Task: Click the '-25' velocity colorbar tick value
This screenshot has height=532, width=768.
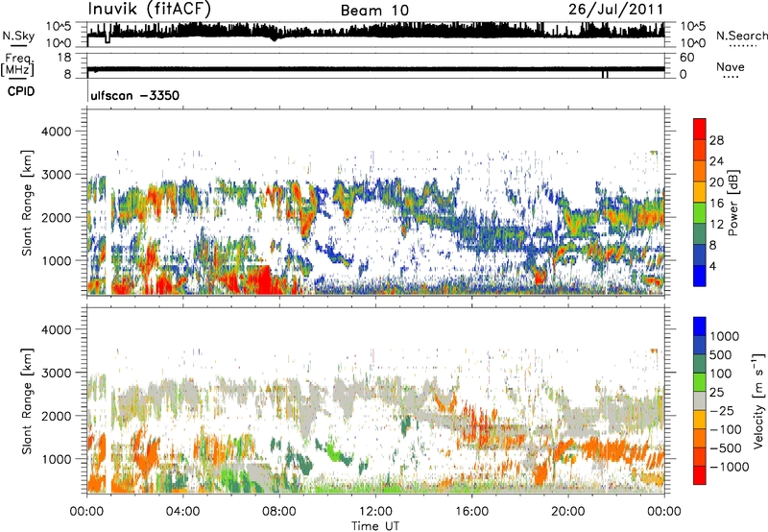Action: pyautogui.click(x=722, y=411)
